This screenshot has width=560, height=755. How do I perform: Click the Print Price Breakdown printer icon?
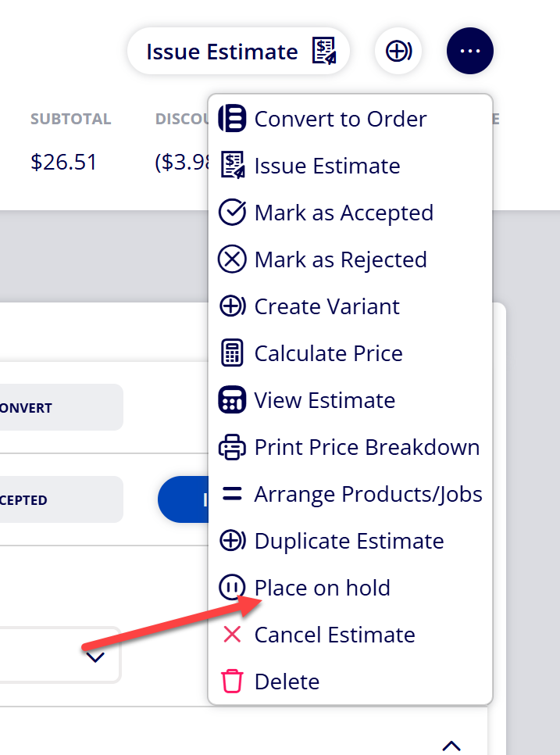pyautogui.click(x=233, y=447)
